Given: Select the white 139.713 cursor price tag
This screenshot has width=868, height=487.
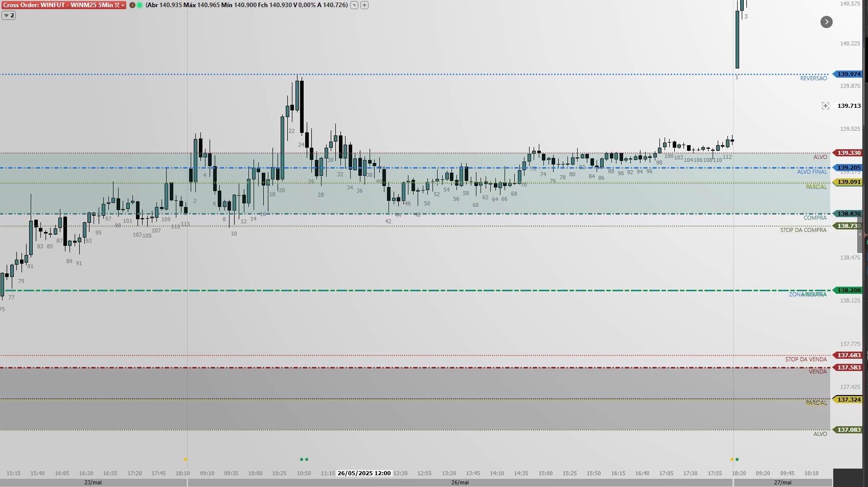Looking at the screenshot, I should pos(848,106).
